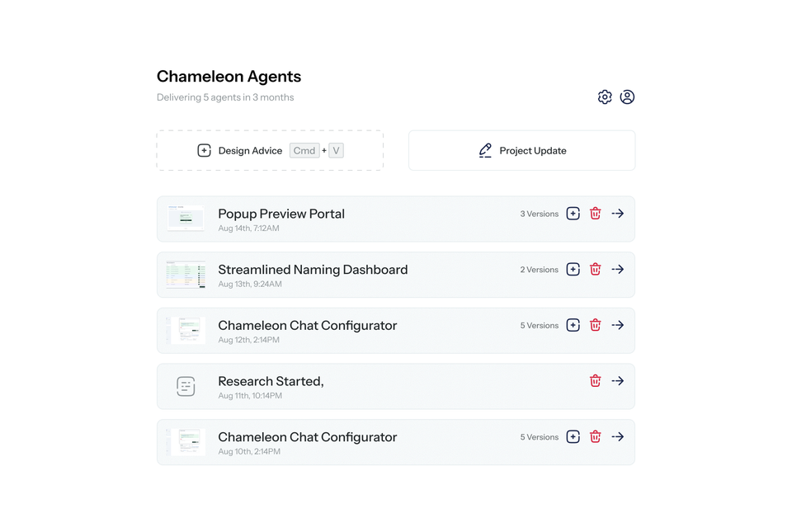
Task: Click the Chameleon Chat Configurator Aug 12th title
Action: (308, 326)
